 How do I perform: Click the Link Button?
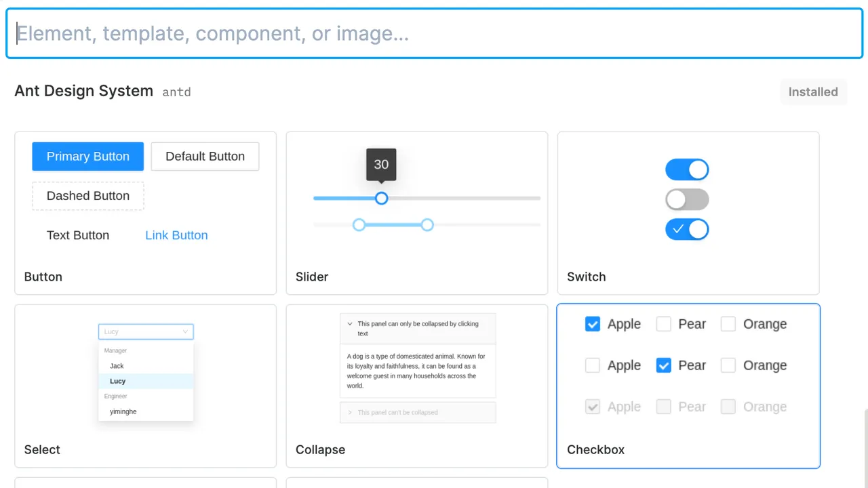176,235
